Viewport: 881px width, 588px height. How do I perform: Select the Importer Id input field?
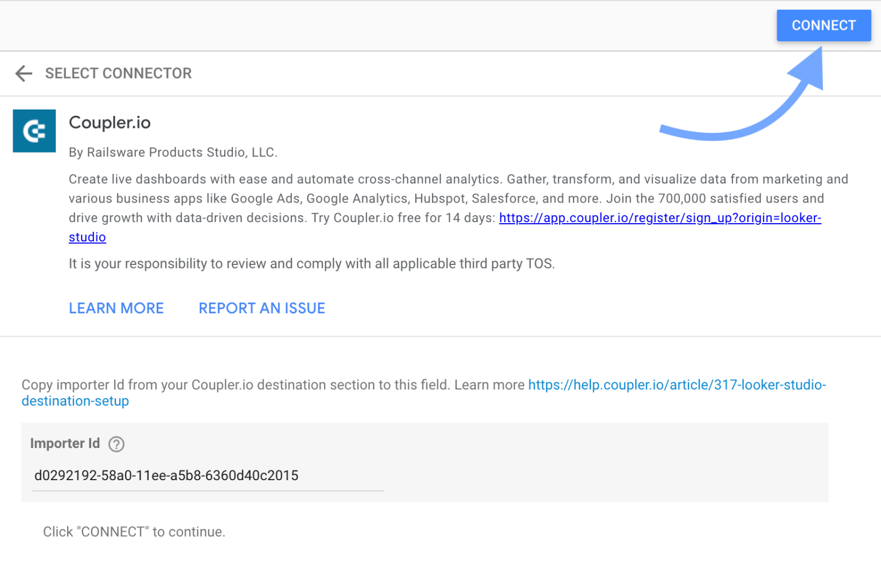tap(206, 476)
